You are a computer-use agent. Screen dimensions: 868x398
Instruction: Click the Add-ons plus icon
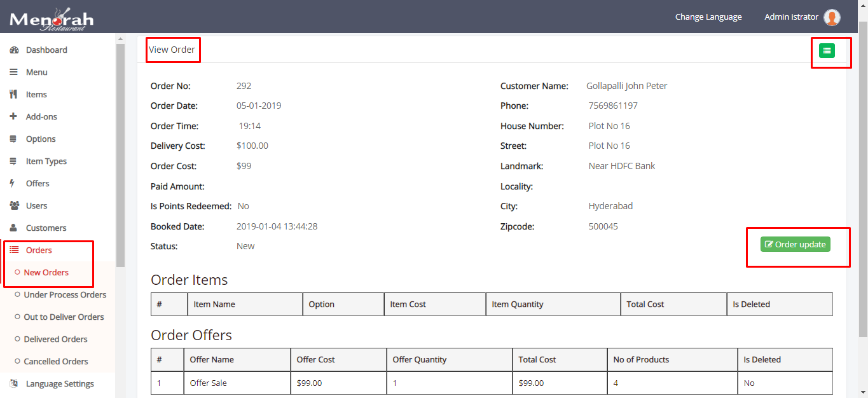[13, 117]
